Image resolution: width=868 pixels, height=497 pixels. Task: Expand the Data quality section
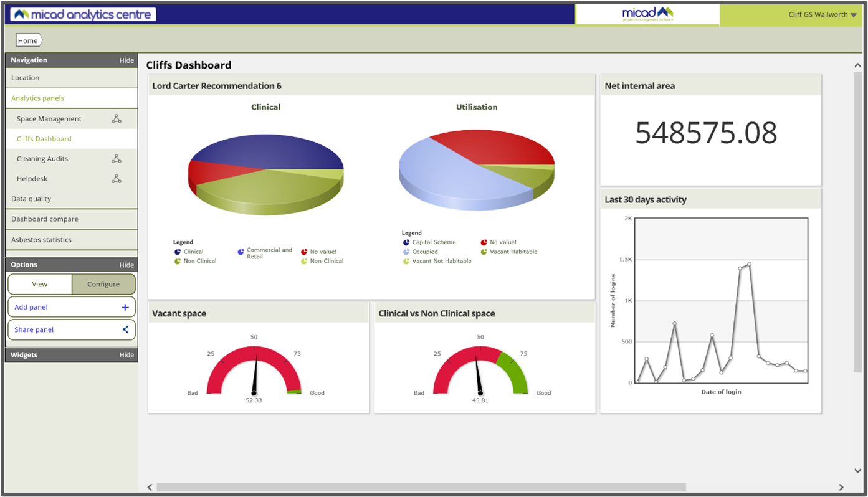pyautogui.click(x=31, y=198)
